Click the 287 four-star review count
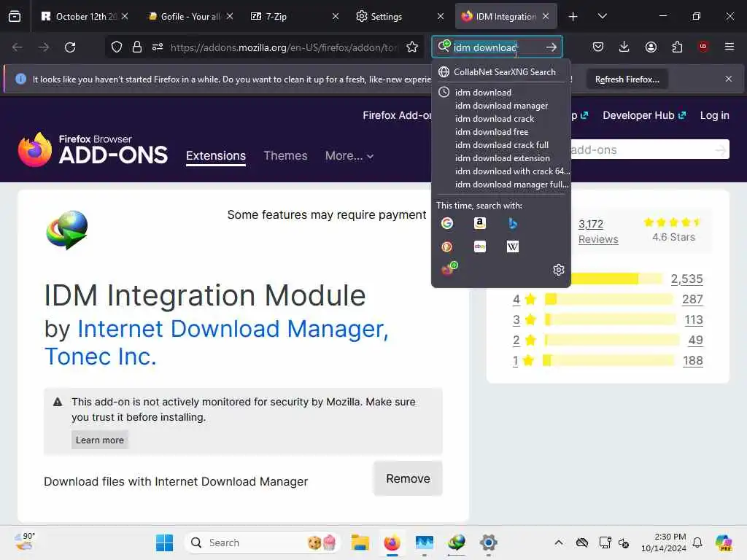 (x=692, y=299)
